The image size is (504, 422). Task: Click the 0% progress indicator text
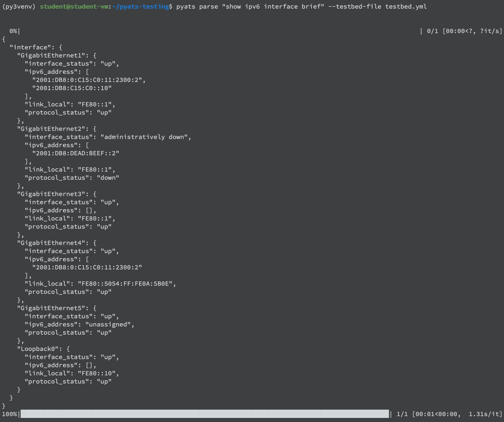click(x=13, y=31)
